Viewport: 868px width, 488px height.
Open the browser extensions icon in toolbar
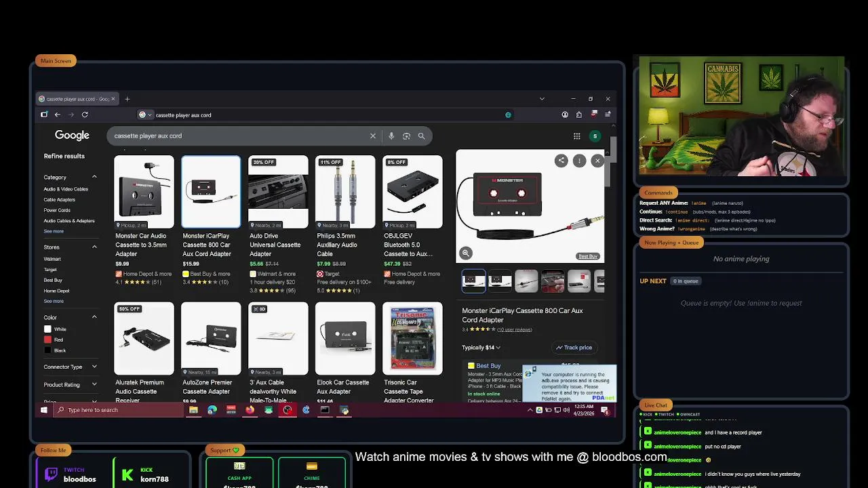(578, 115)
